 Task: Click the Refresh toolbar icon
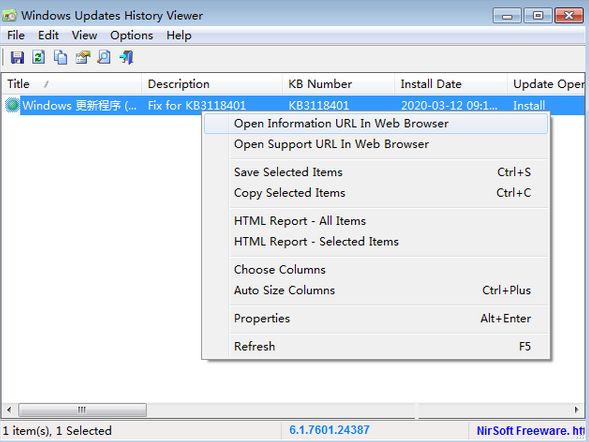[x=39, y=57]
